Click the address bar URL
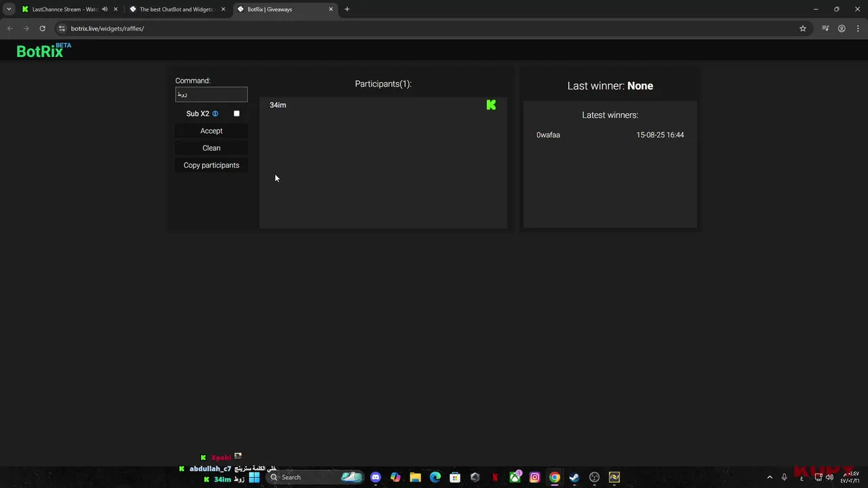 pyautogui.click(x=107, y=28)
